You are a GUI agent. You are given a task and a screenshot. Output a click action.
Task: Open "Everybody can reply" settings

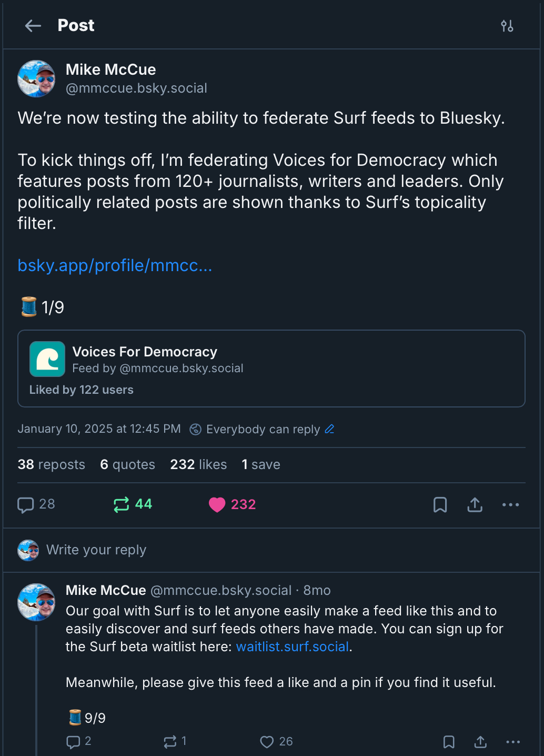click(263, 429)
